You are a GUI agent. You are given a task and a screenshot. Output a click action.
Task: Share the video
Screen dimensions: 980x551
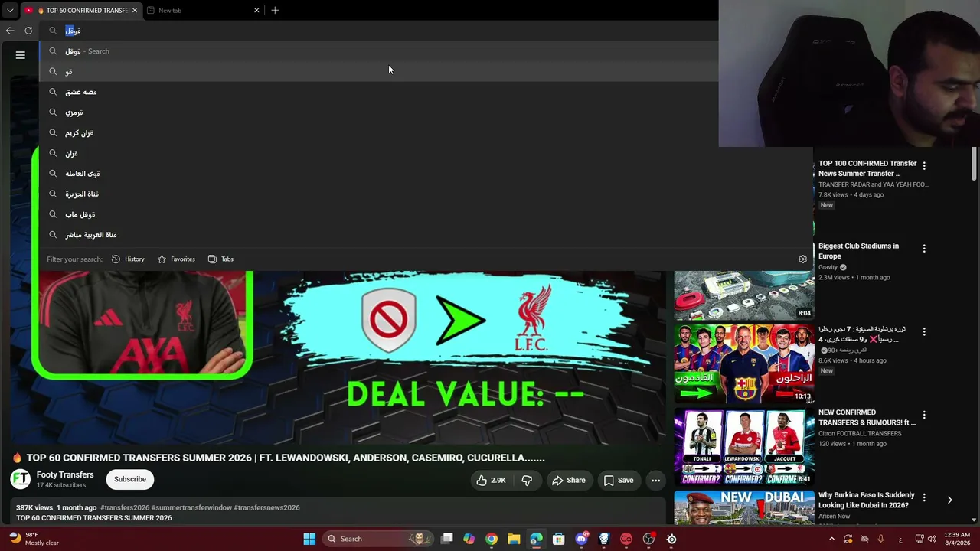(569, 481)
